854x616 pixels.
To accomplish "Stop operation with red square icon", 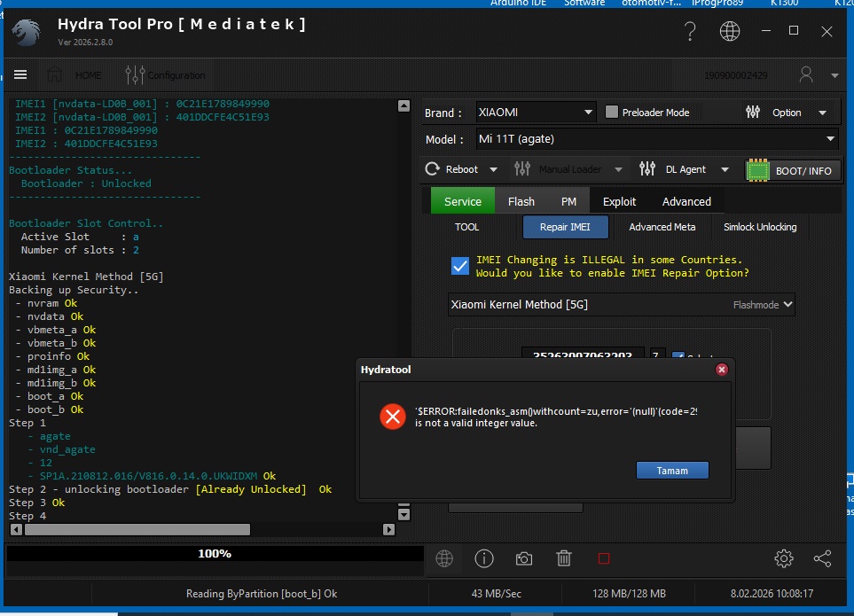I will tap(604, 558).
